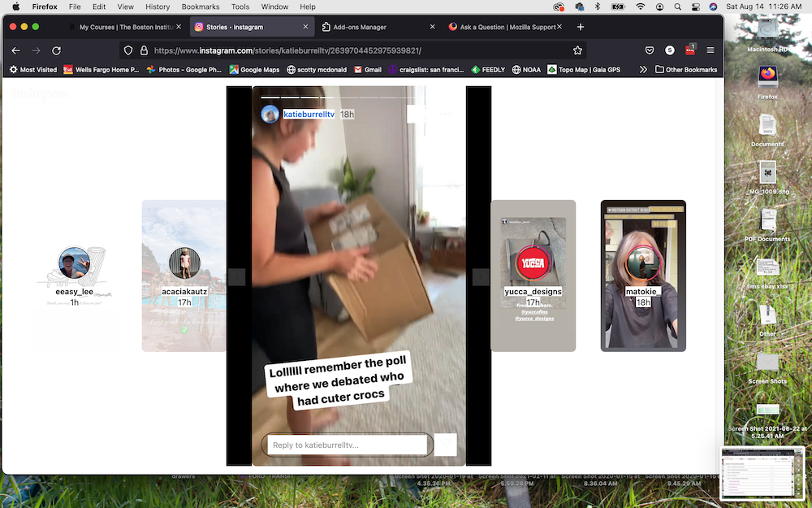Show more bookmarks with the double chevron
812x508 pixels.
[x=643, y=69]
